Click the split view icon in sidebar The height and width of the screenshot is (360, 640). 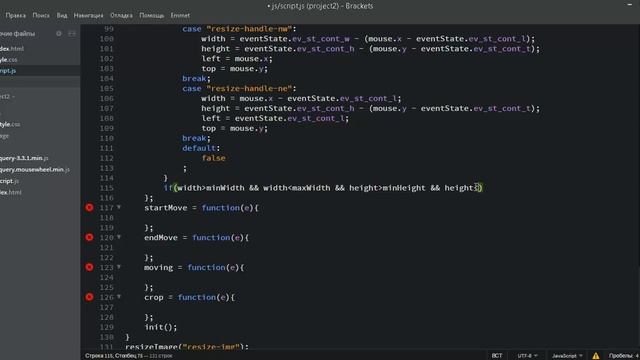tap(72, 33)
